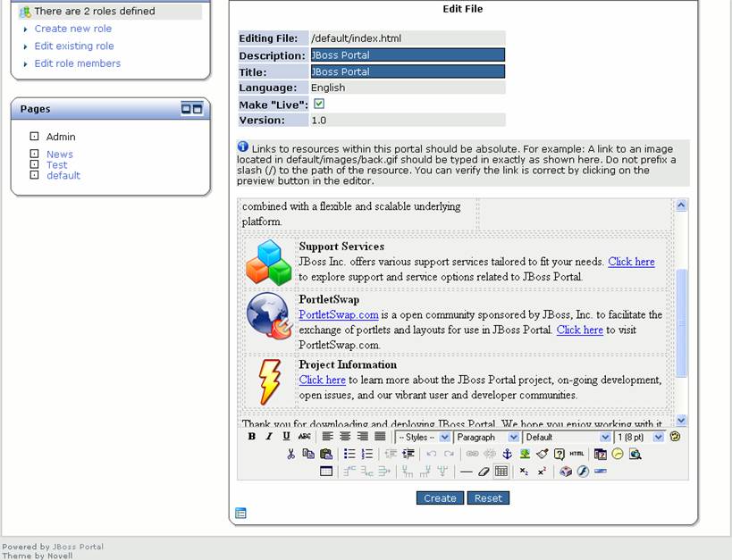The width and height of the screenshot is (732, 560).
Task: Click 'Click here' link under Project Information
Action: [322, 380]
